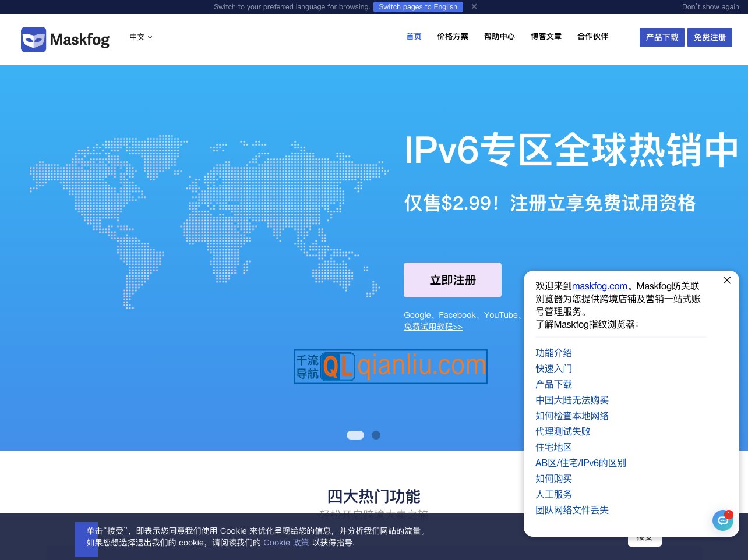Click 立即注册 in the hero banner
The width and height of the screenshot is (748, 560).
click(453, 280)
